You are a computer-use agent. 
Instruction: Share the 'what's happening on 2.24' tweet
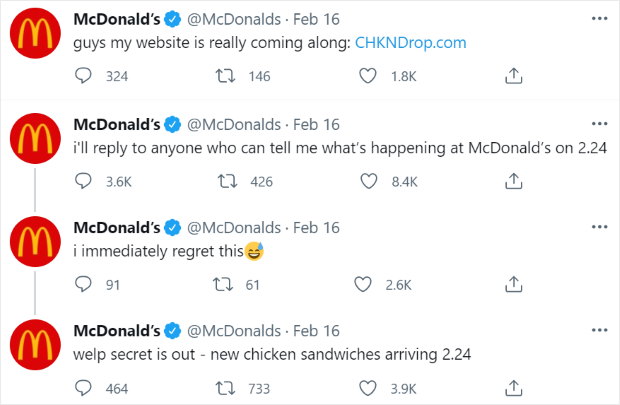[x=512, y=181]
